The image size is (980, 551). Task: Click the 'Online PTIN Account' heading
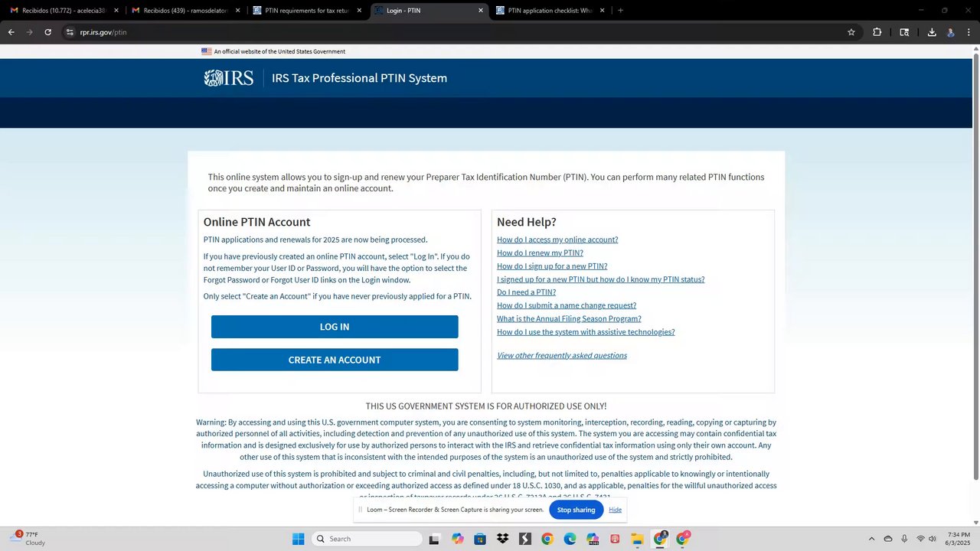point(256,222)
